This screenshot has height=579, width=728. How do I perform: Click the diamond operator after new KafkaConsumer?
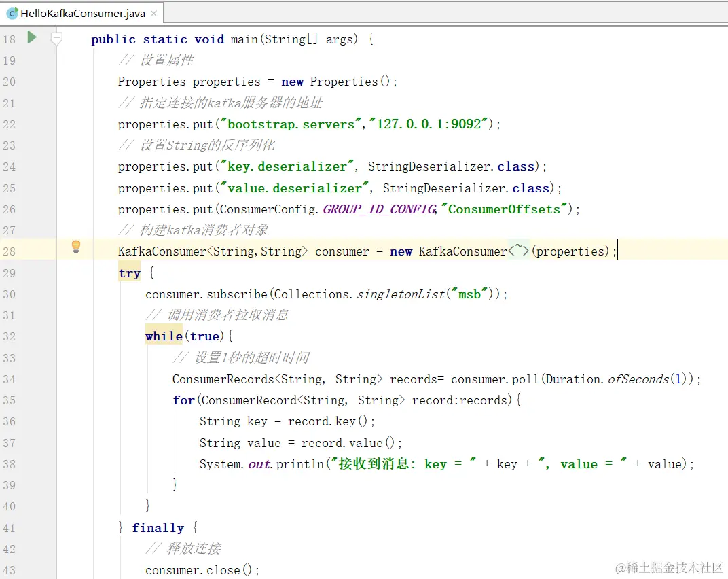(x=519, y=251)
